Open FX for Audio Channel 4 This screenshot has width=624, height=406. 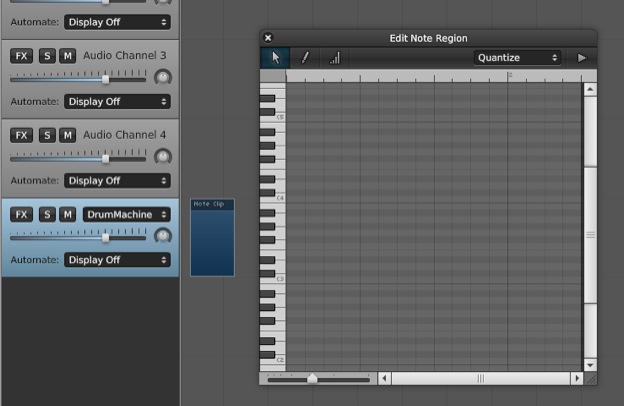[21, 135]
